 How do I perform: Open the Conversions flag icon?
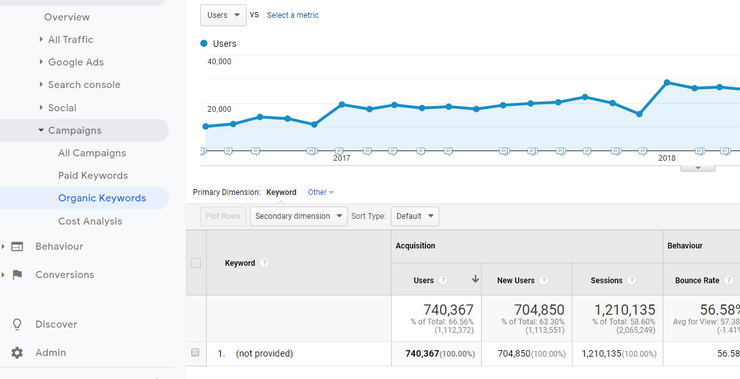pos(17,275)
